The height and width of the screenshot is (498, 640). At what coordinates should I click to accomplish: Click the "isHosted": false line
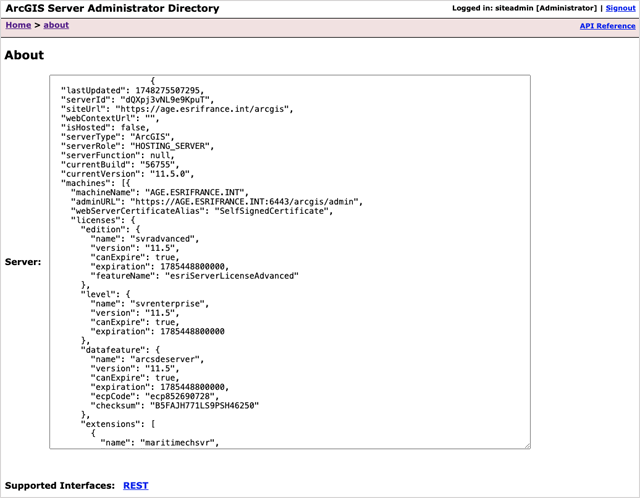click(105, 127)
